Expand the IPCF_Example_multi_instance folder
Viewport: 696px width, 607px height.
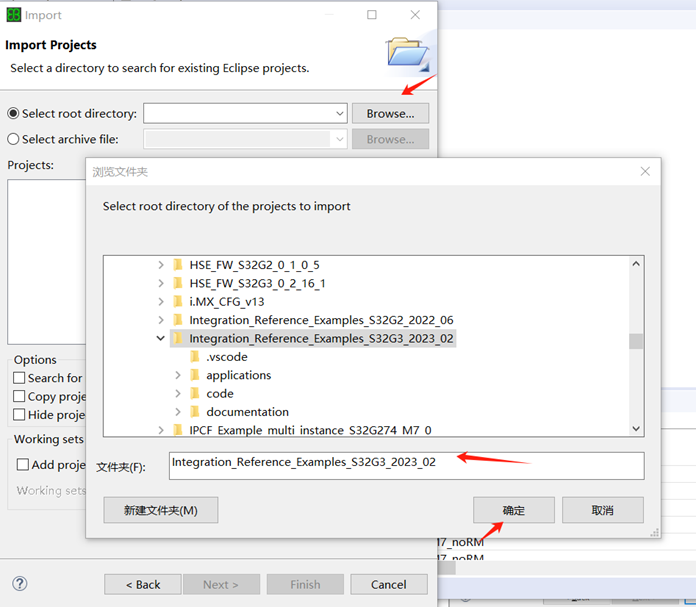[x=161, y=430]
